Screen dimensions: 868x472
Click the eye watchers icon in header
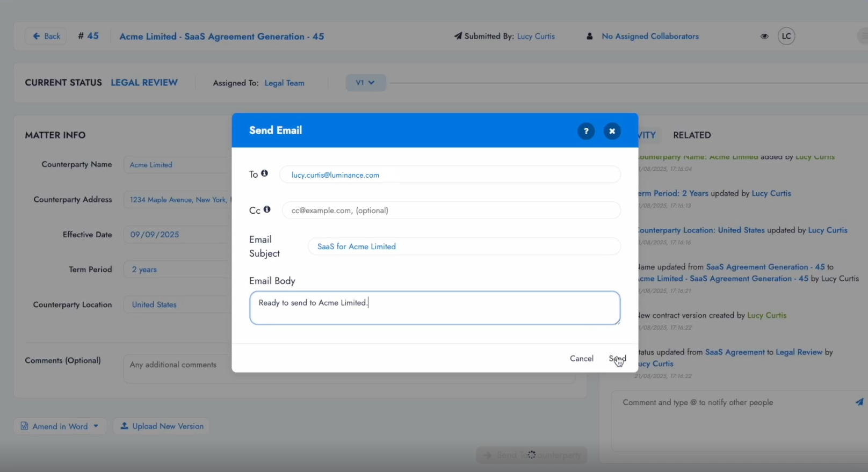tap(764, 37)
